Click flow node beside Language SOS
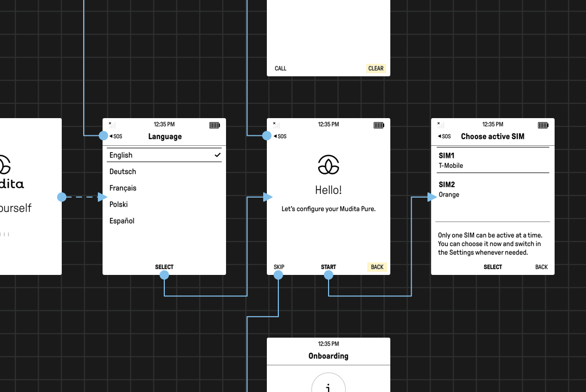 [x=103, y=135]
